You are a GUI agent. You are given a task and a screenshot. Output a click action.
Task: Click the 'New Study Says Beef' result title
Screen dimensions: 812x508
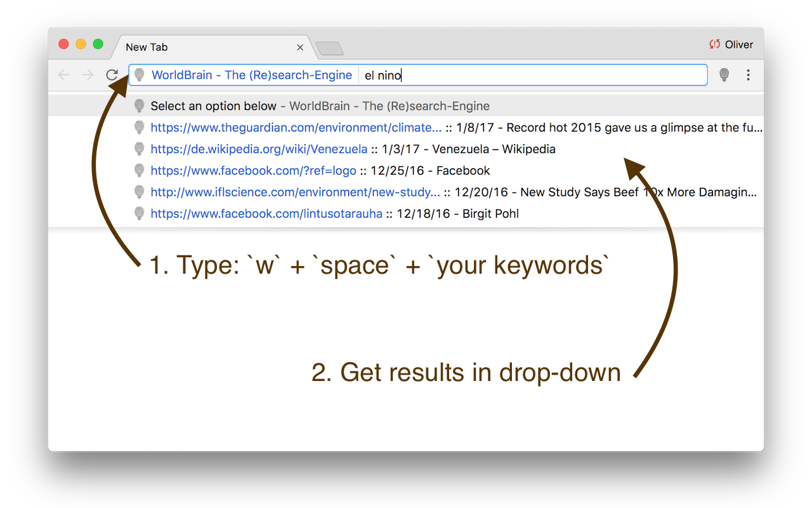click(x=639, y=192)
